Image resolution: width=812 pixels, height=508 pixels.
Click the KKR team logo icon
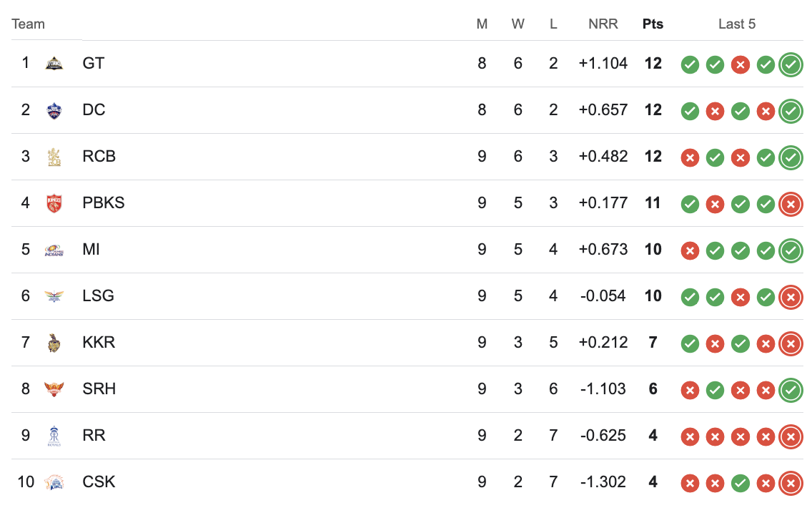click(x=54, y=343)
